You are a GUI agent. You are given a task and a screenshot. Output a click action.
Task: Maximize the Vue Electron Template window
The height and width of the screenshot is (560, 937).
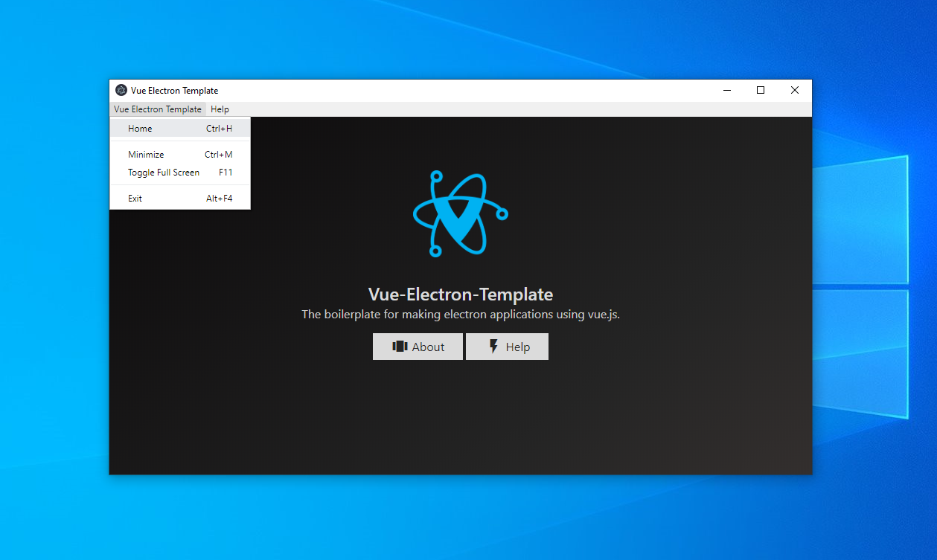click(761, 91)
